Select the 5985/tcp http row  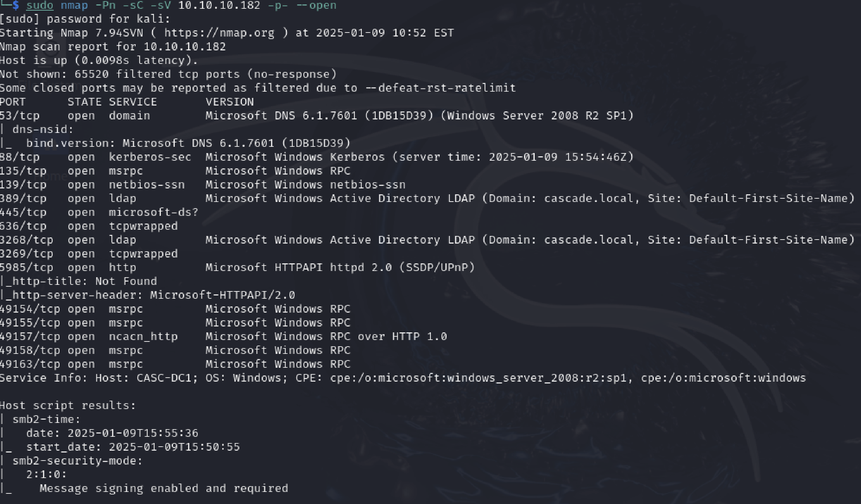(x=237, y=268)
